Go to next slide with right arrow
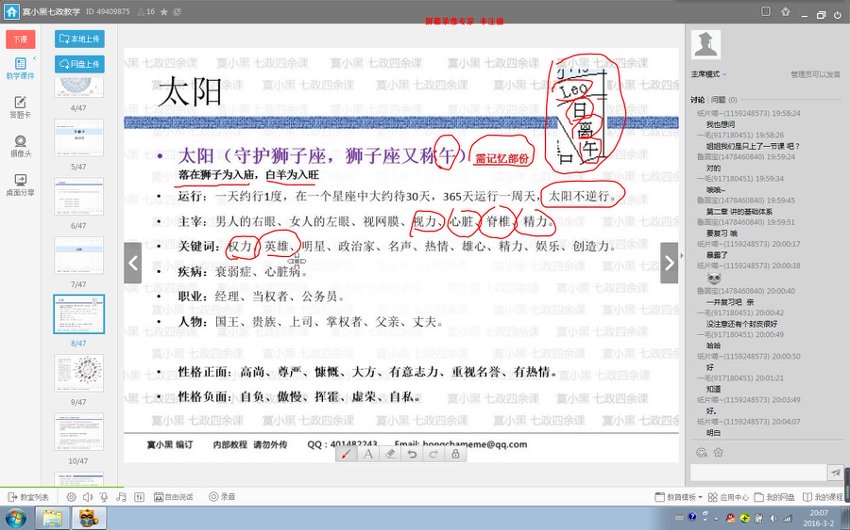The height and width of the screenshot is (530, 850). click(x=669, y=263)
